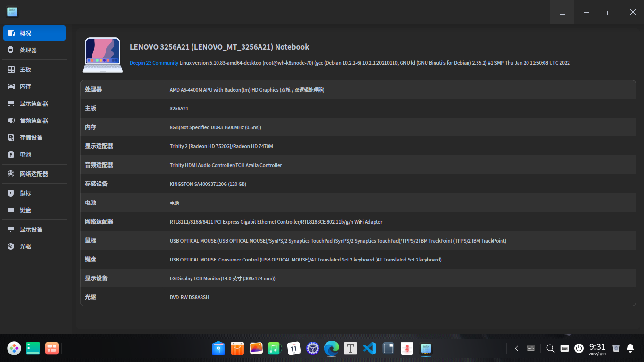Click the laptop illustration thumbnail
This screenshot has height=362, width=644.
tap(103, 55)
